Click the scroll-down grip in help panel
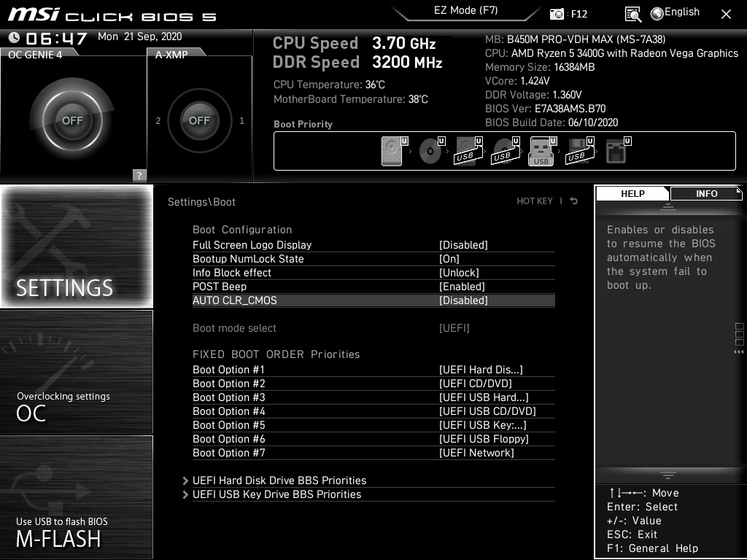Viewport: 747px width, 560px height. pyautogui.click(x=668, y=475)
